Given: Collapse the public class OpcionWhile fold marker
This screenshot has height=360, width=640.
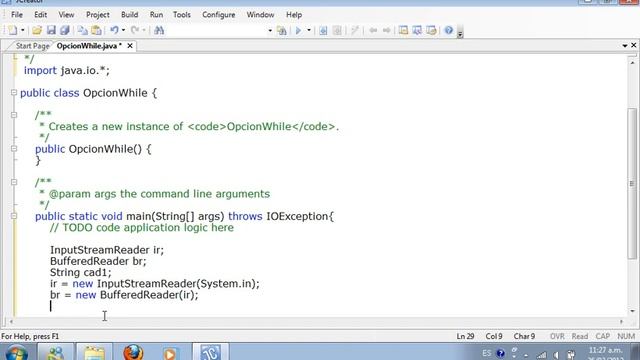Looking at the screenshot, I should 13,93.
